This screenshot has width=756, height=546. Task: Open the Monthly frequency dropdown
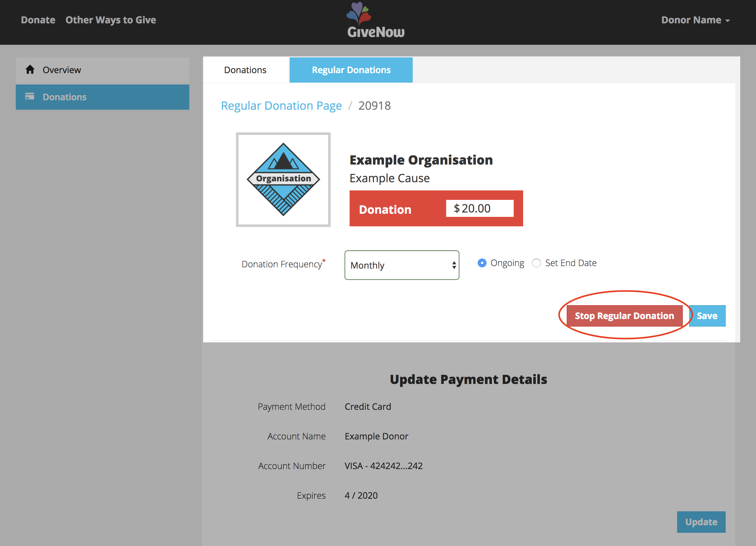pos(402,265)
